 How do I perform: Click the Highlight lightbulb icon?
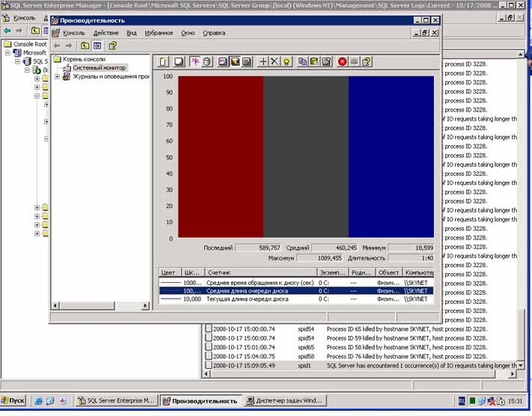pos(286,61)
